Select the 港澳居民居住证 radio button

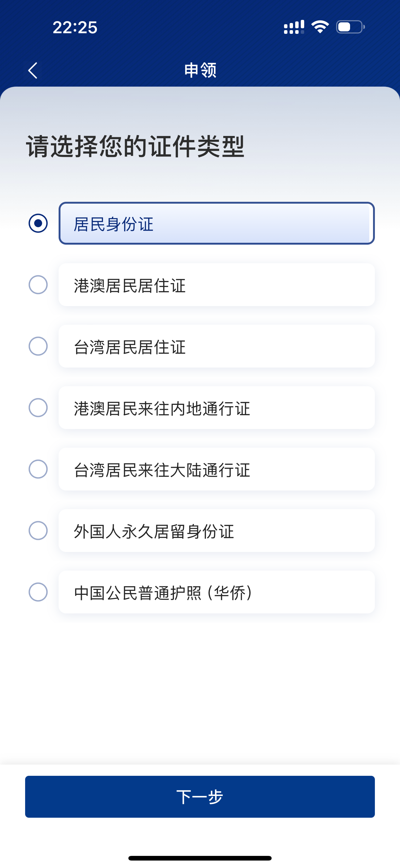(38, 285)
